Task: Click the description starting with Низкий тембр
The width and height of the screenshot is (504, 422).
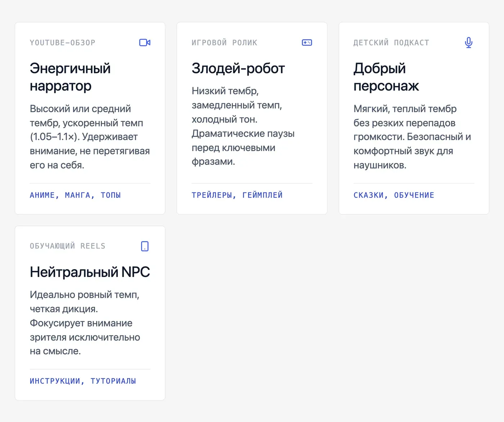Action: click(243, 126)
